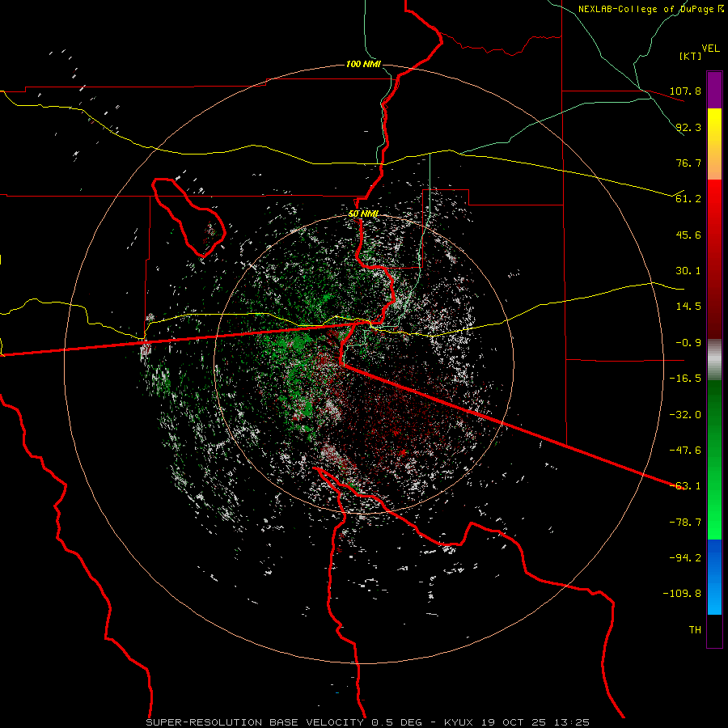Click the 61.2 velocity scale value
The width and height of the screenshot is (728, 728).
(x=688, y=199)
